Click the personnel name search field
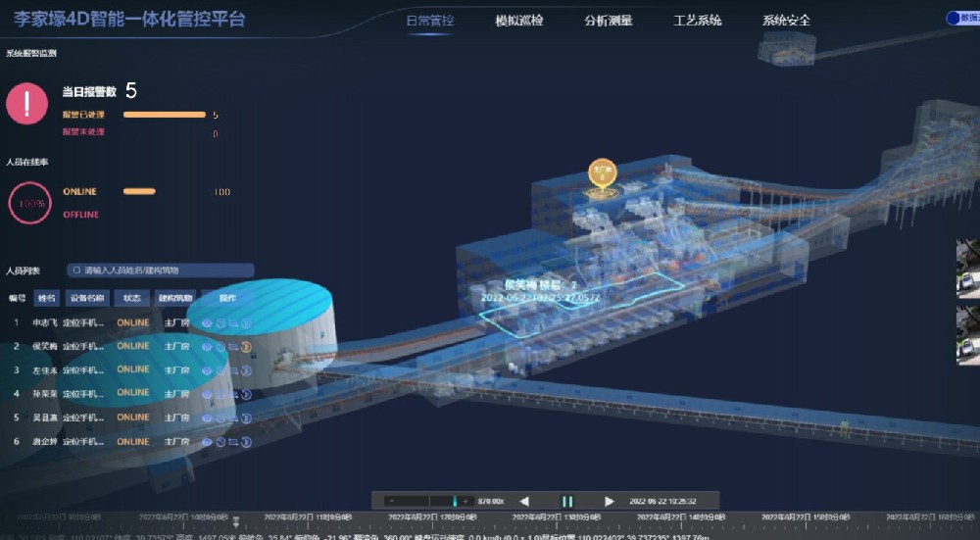This screenshot has height=540, width=980. point(161,270)
